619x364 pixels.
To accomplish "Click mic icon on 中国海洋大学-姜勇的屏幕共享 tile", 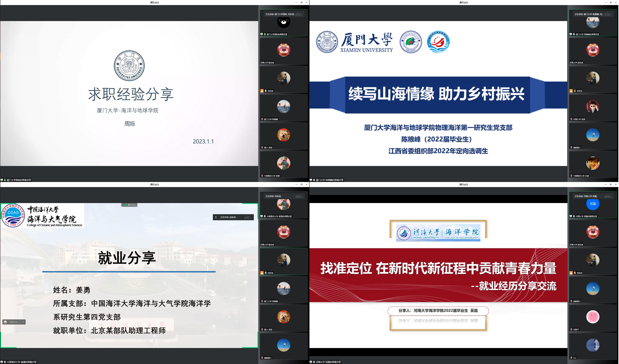I will [x=265, y=216].
